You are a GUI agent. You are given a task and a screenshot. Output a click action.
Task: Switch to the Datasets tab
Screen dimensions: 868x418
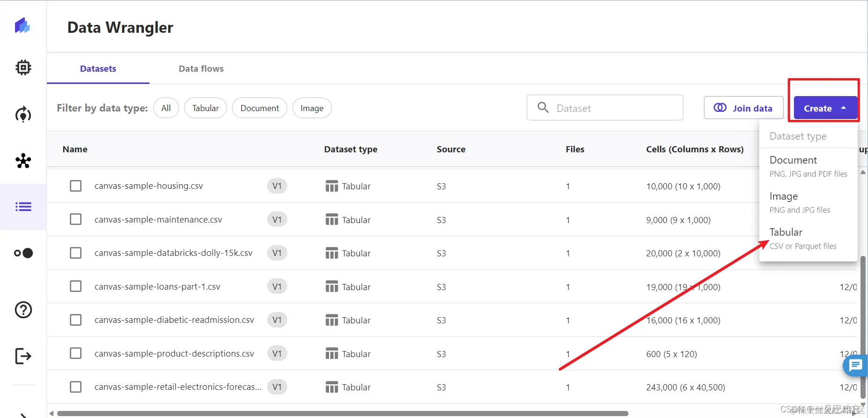point(98,69)
